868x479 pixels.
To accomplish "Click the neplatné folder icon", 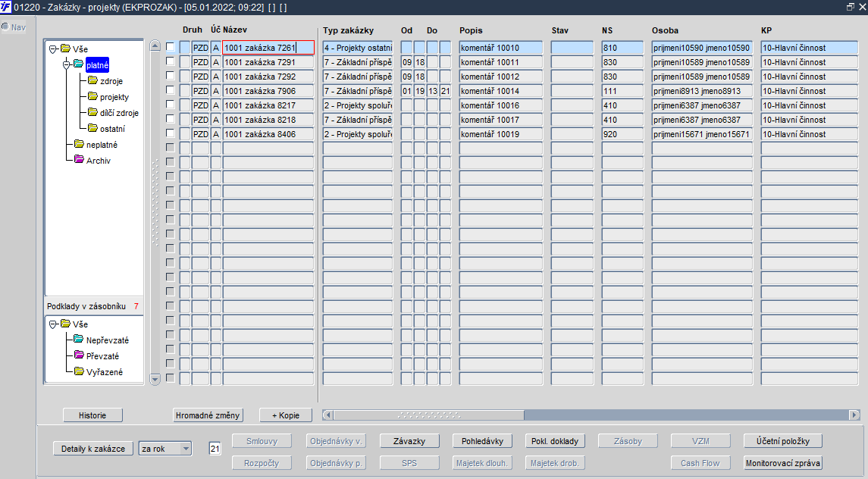I will [x=79, y=145].
